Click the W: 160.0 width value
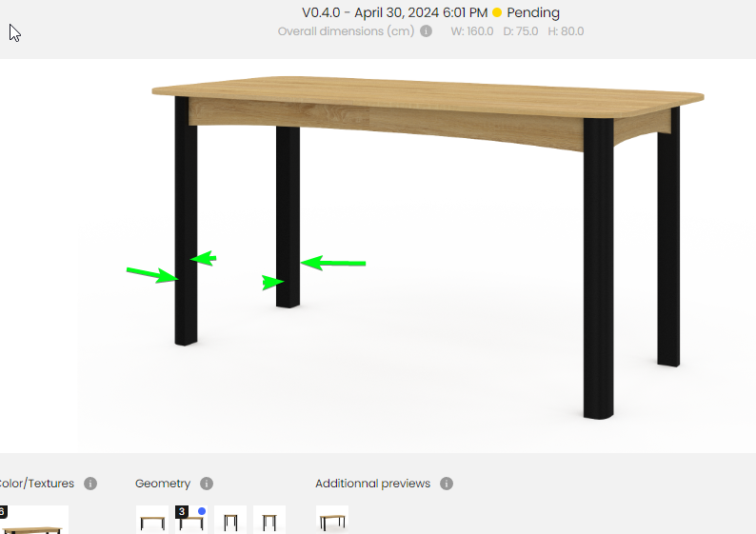The height and width of the screenshot is (534, 756). [472, 31]
